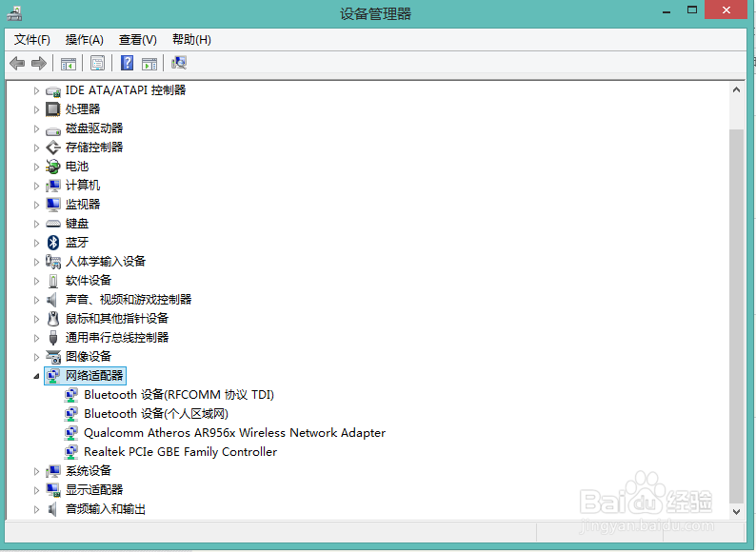Toggle the action pane toolbar icon
Viewport: 756px width, 552px height.
149,63
